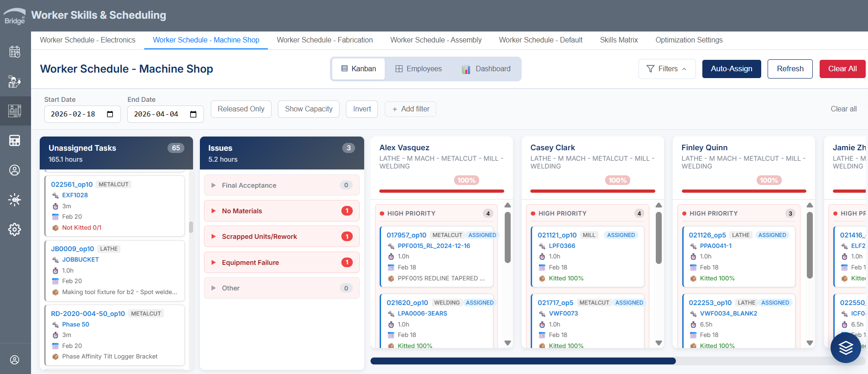Screen dimensions: 868x374
Task: Collapse Alex Vasquez High Priority section
Action: pyautogui.click(x=437, y=213)
